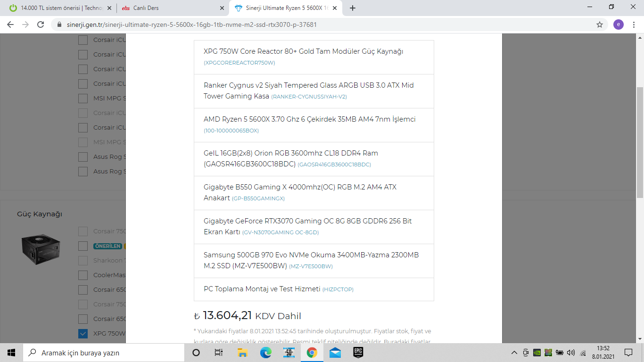
Task: View site information via the lock icon
Action: [x=59, y=25]
